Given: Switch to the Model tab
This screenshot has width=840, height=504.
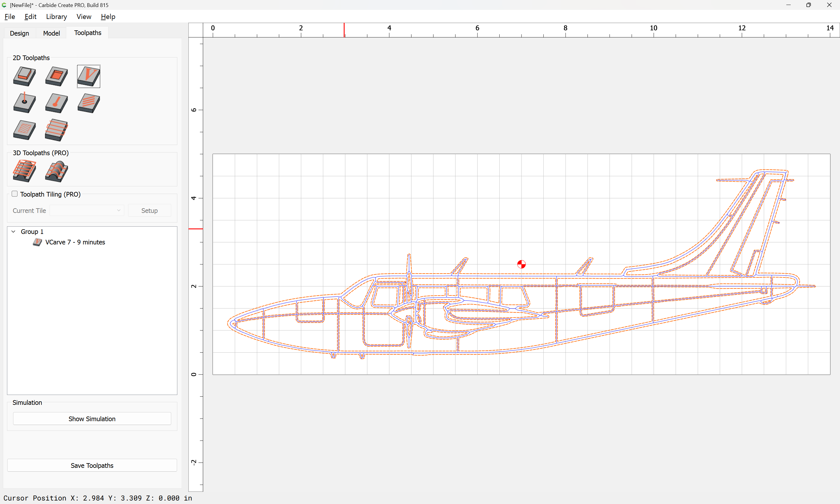Looking at the screenshot, I should [51, 33].
